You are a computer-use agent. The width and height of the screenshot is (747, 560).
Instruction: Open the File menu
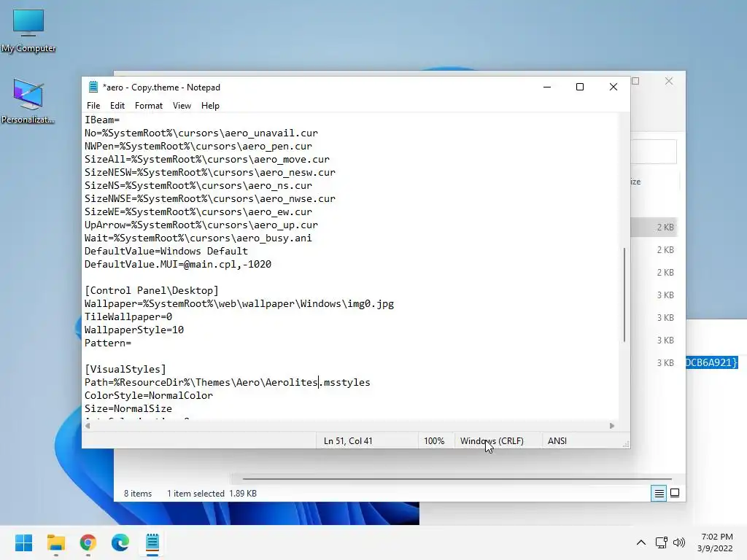(93, 106)
